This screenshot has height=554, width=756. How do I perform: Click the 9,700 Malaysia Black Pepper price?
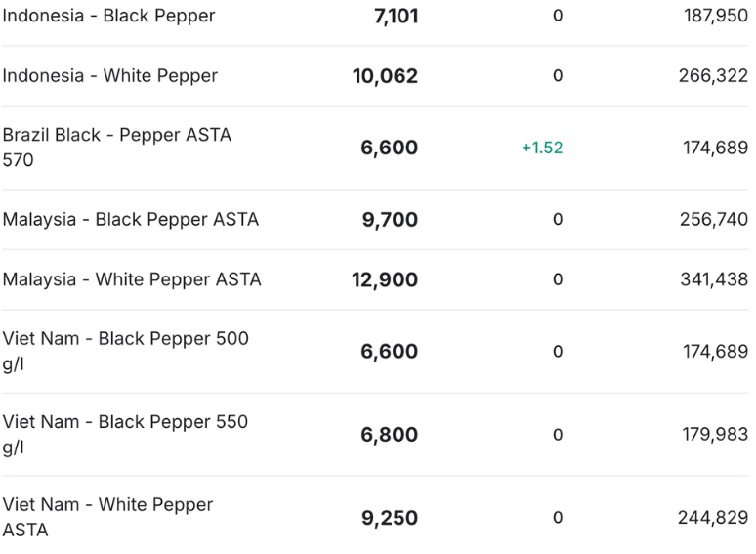[390, 220]
